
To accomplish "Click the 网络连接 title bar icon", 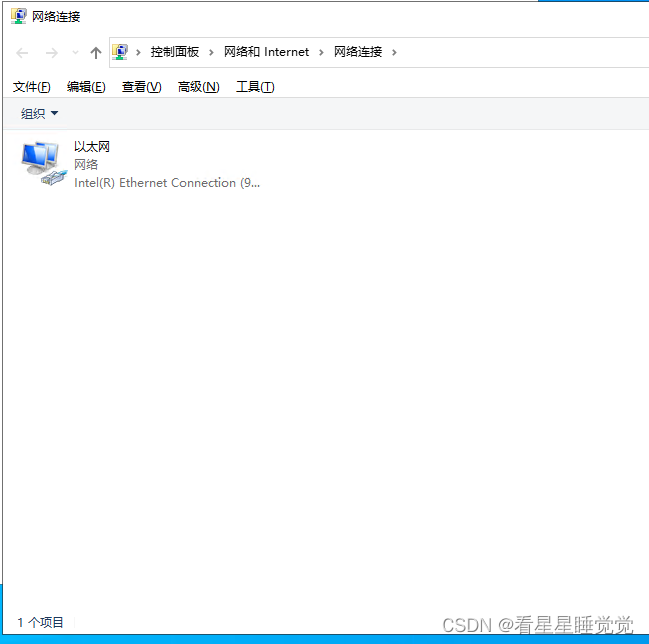I will coord(19,16).
